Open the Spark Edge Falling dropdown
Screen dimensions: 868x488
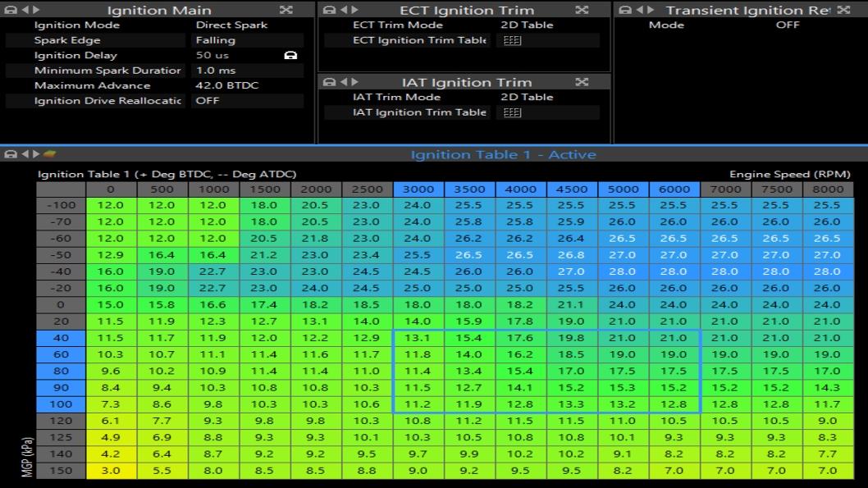point(246,40)
